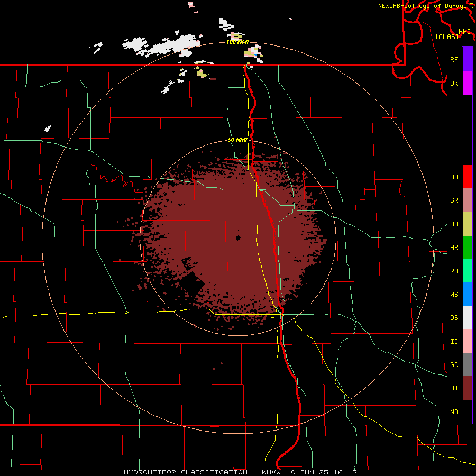Select the BD yellow legend swatch

(467, 224)
